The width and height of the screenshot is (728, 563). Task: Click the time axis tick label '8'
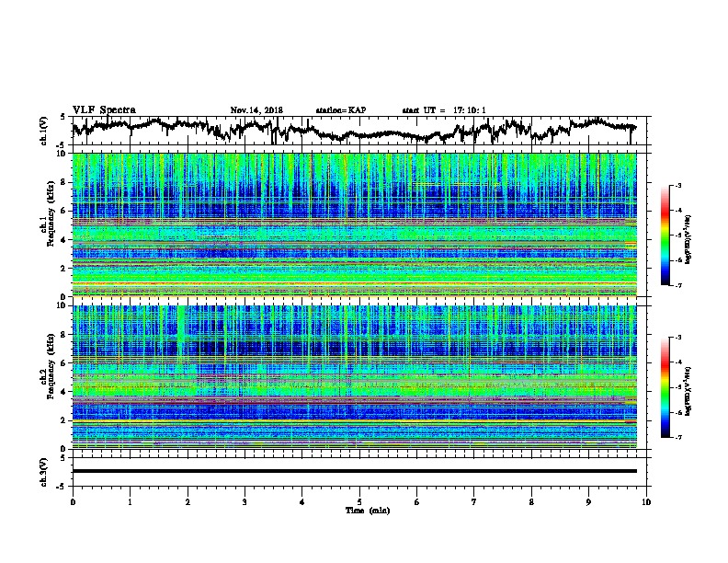531,502
